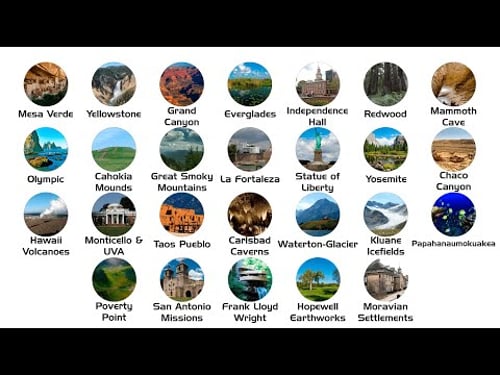
Task: Select the 'Taos Pueblo' label
Action: coord(182,244)
